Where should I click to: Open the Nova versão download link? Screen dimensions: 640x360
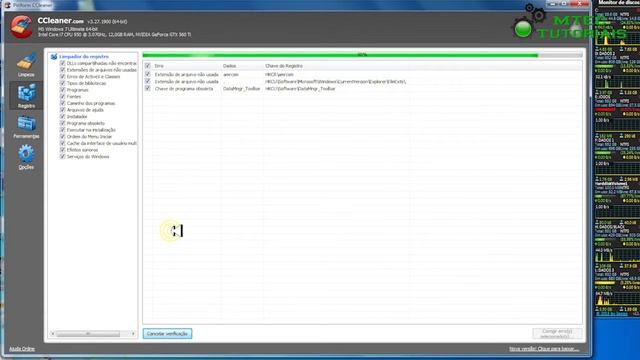[544, 349]
